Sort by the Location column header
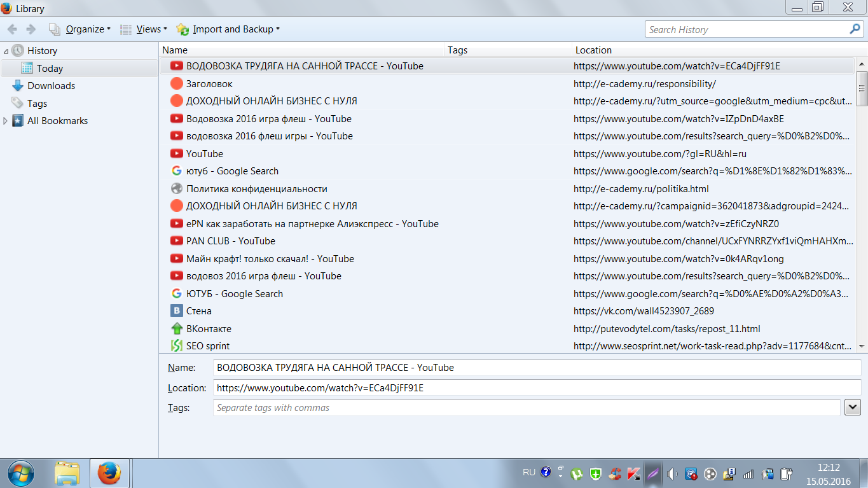 [x=714, y=50]
